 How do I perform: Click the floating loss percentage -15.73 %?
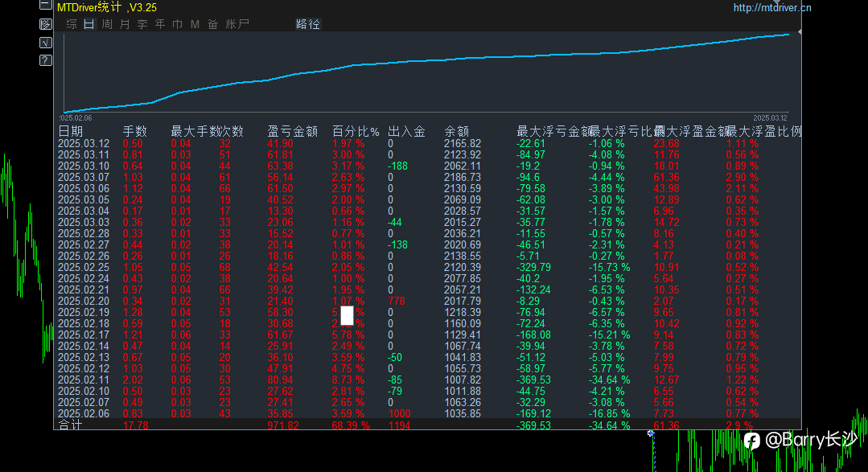pos(609,267)
